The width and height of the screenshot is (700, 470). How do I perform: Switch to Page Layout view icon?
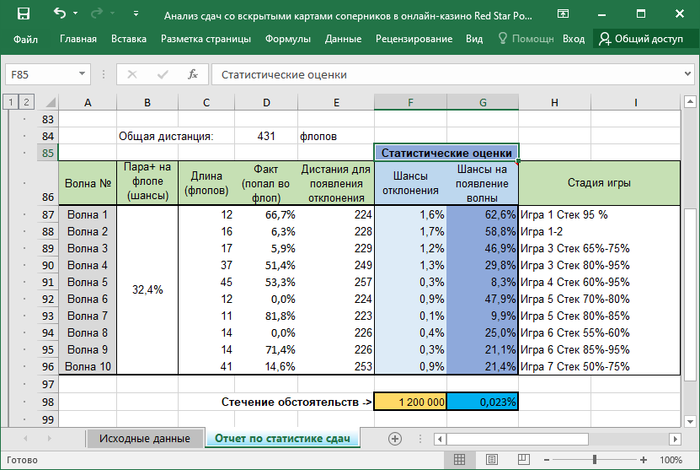tap(491, 459)
